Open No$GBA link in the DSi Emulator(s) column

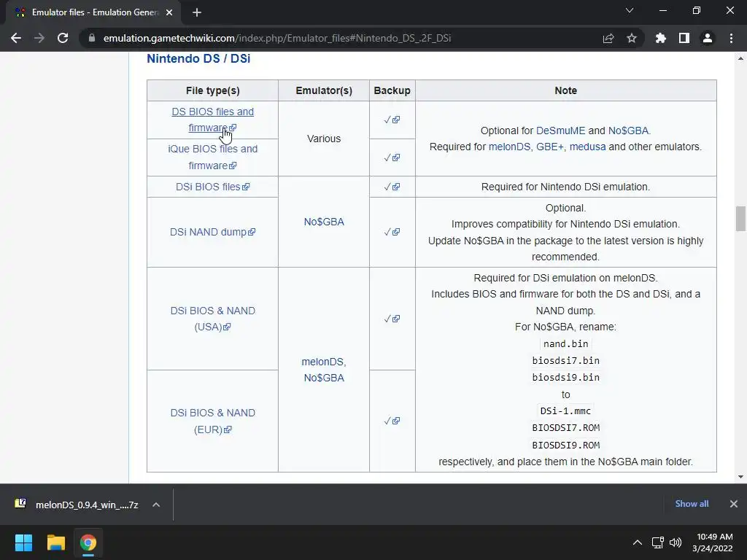[324, 222]
